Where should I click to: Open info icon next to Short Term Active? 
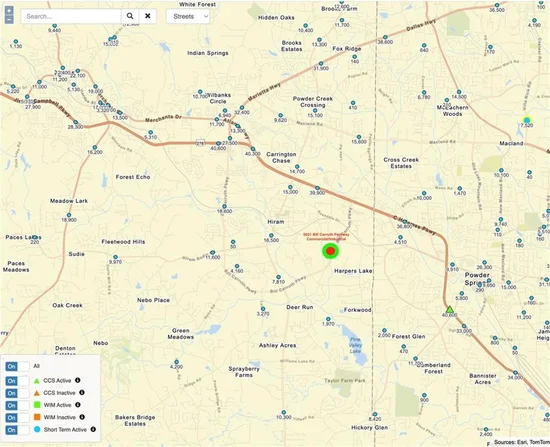pos(93,429)
